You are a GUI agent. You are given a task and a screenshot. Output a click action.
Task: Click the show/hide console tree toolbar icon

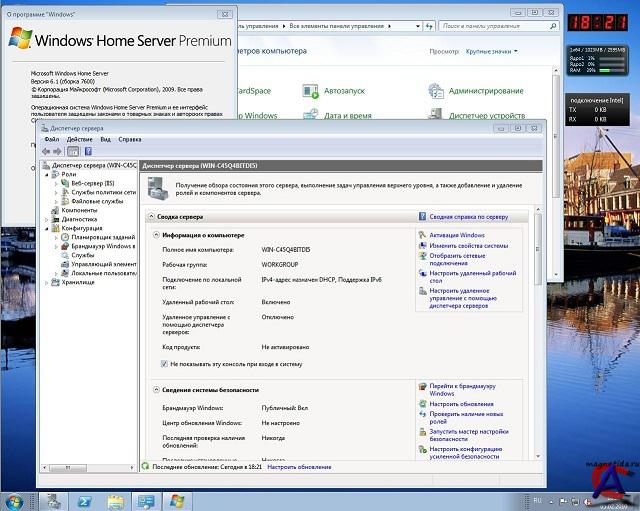pyautogui.click(x=74, y=151)
